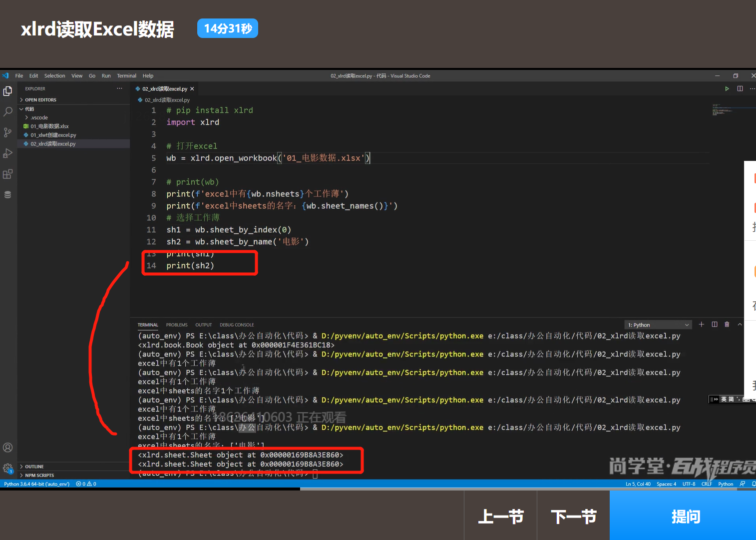Click Python language mode in status bar
Image resolution: width=756 pixels, height=540 pixels.
[x=726, y=484]
